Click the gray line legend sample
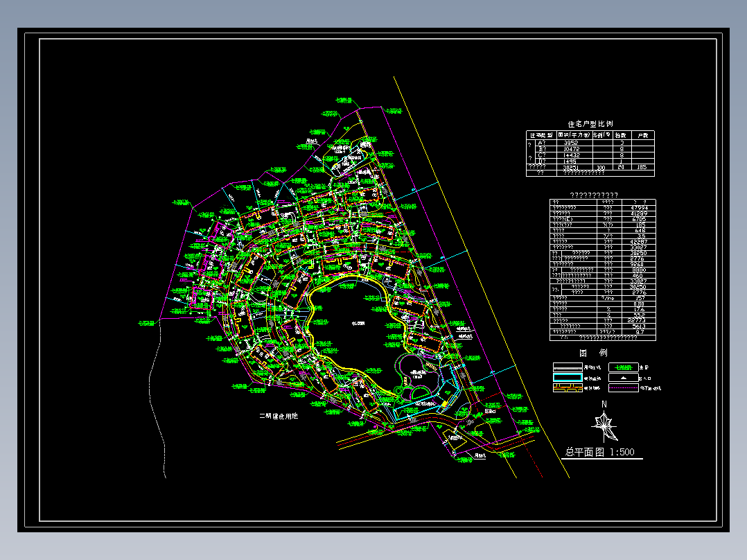This screenshot has width=747, height=560. 568,367
